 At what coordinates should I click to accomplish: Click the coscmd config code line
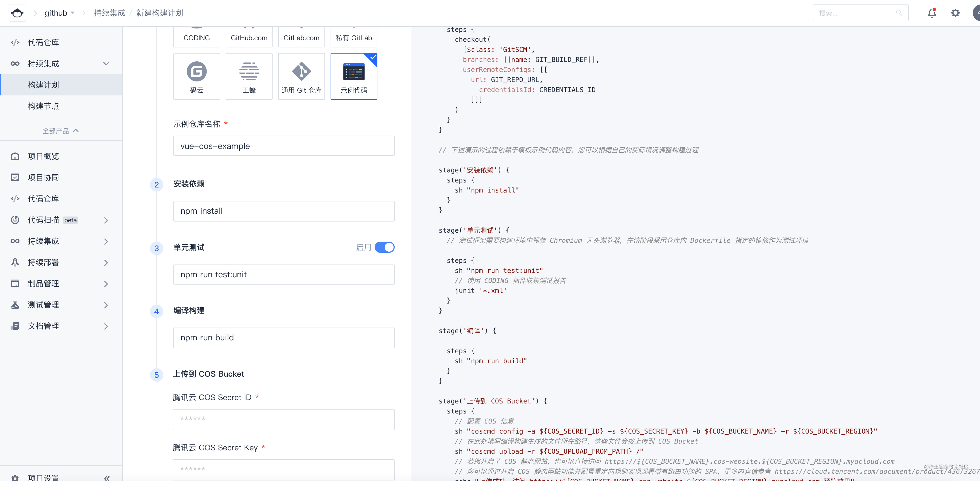(666, 431)
